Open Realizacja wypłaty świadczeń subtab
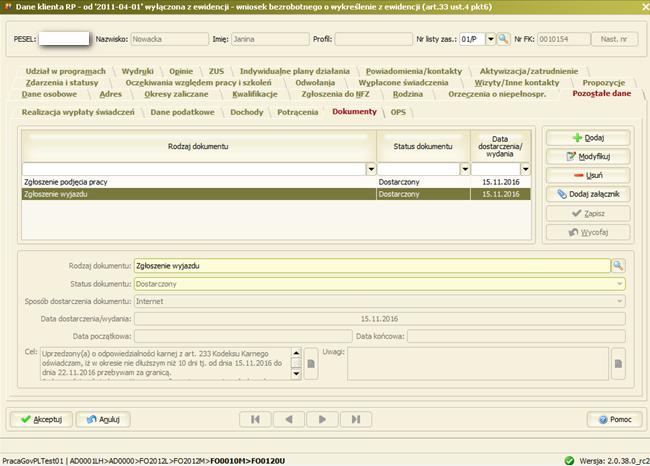 pyautogui.click(x=78, y=112)
